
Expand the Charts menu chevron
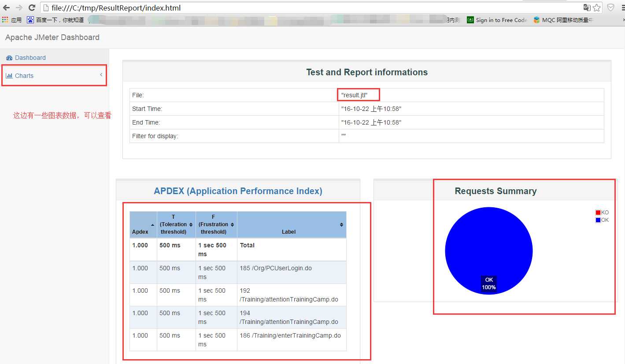[x=101, y=75]
